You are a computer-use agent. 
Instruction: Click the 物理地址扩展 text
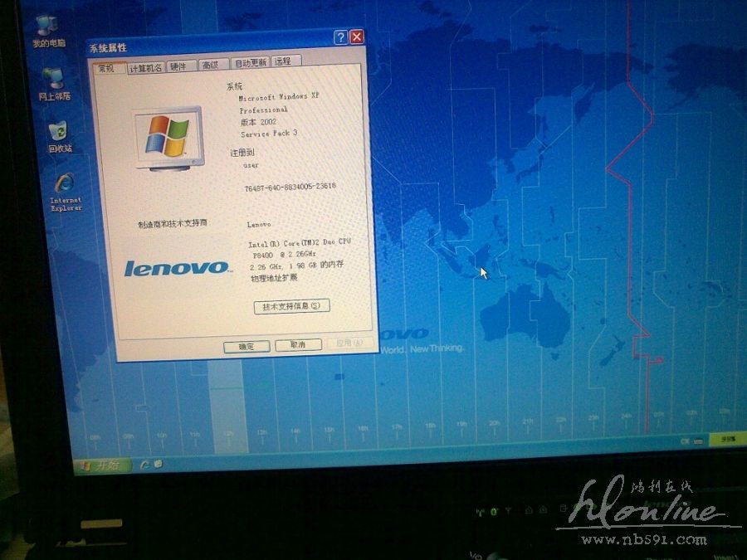click(x=274, y=278)
